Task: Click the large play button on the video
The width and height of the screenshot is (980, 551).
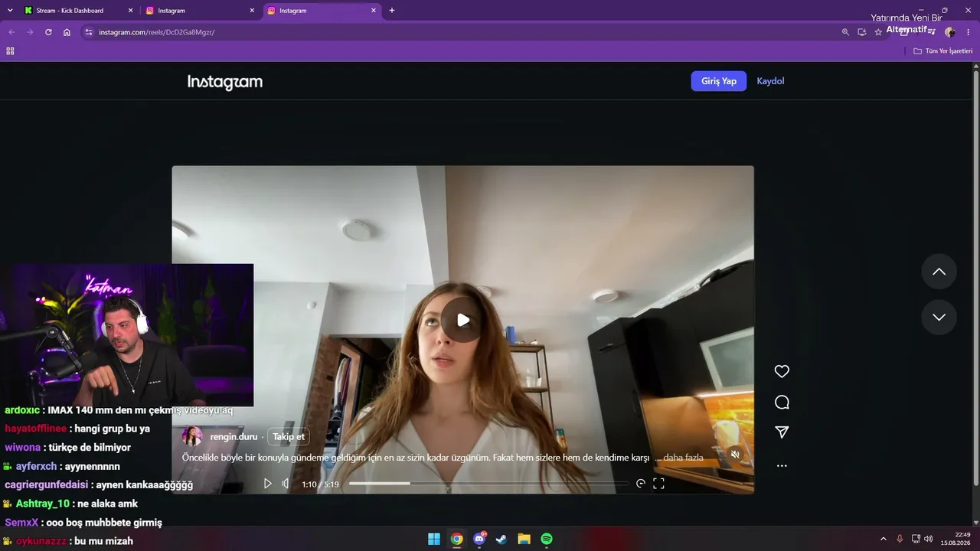Action: 462,320
